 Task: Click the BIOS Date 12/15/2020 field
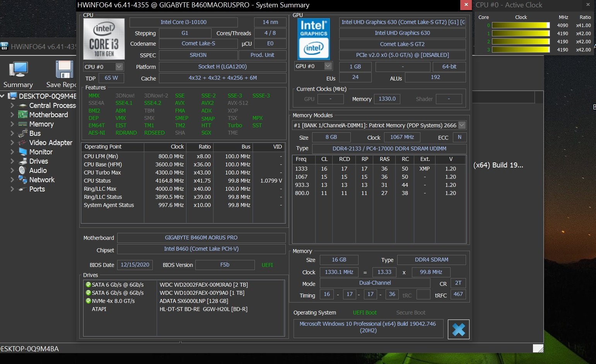tap(135, 265)
